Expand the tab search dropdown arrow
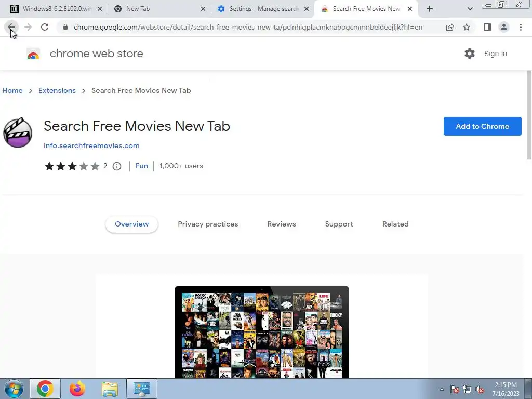This screenshot has width=532, height=399. coord(470,9)
